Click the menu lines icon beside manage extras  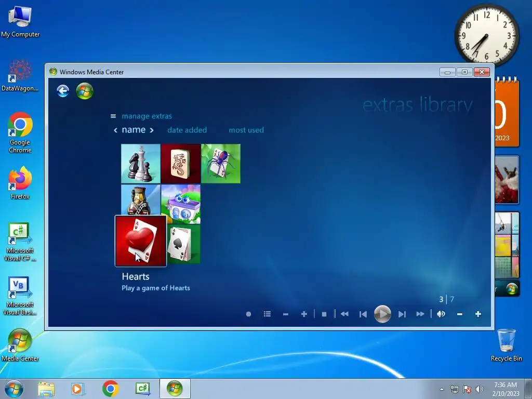pyautogui.click(x=113, y=116)
